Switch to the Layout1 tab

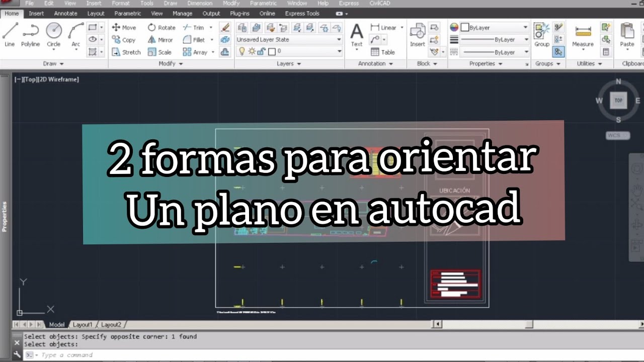click(x=83, y=325)
